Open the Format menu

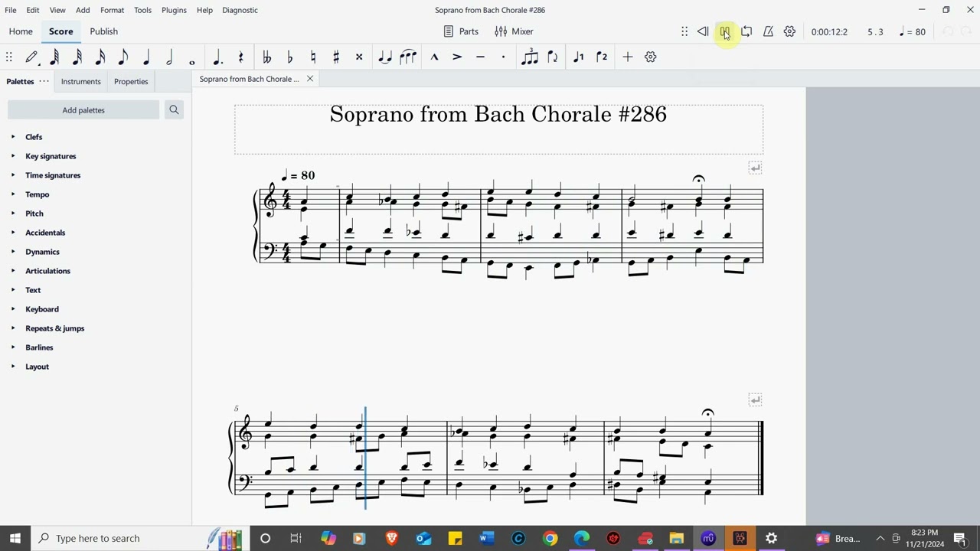pyautogui.click(x=112, y=10)
